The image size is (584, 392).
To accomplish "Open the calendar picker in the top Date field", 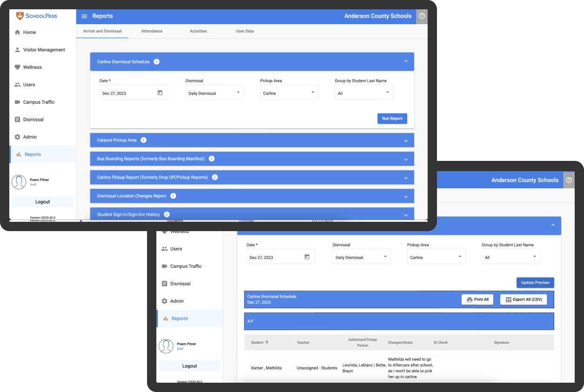I will pyautogui.click(x=160, y=93).
